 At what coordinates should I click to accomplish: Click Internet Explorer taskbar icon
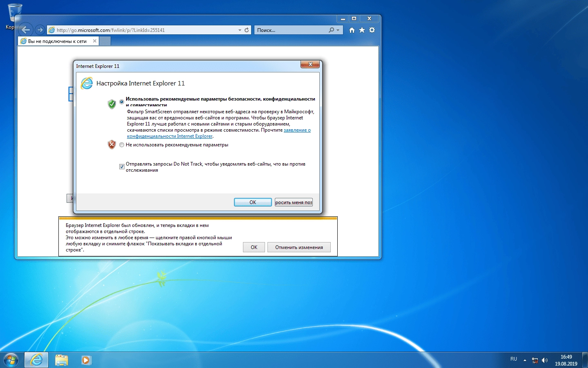pyautogui.click(x=36, y=360)
